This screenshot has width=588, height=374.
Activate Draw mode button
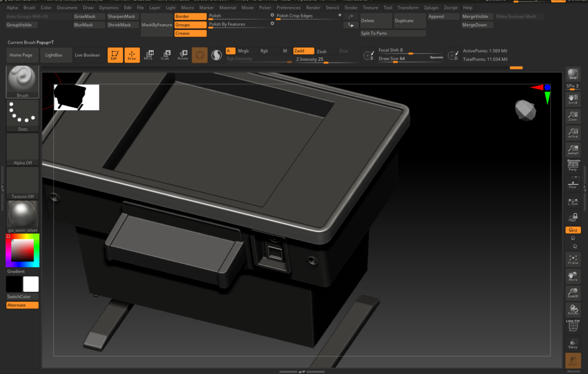pyautogui.click(x=132, y=55)
